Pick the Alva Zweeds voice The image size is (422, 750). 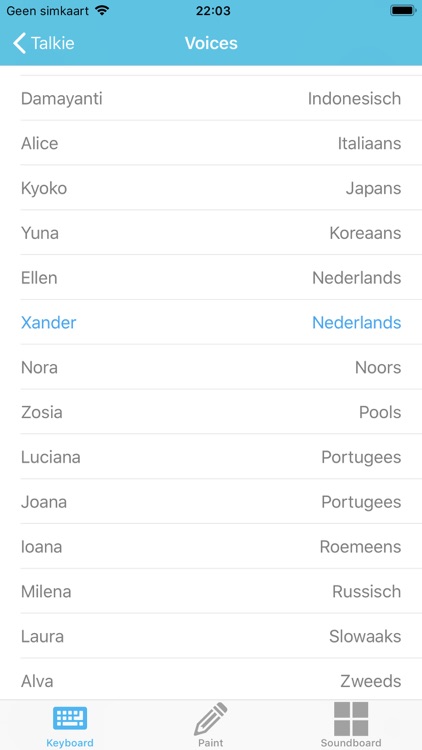[211, 681]
